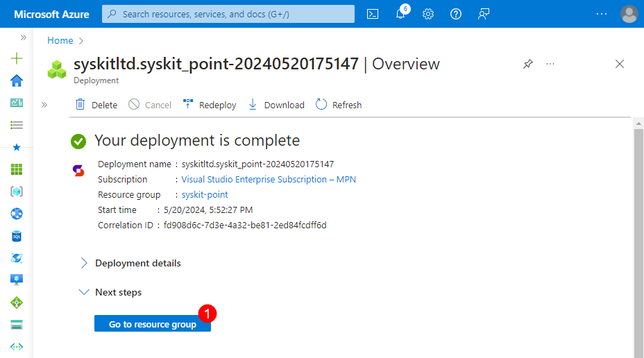Go to Home from sidebar icon
644x358 pixels.
17,80
